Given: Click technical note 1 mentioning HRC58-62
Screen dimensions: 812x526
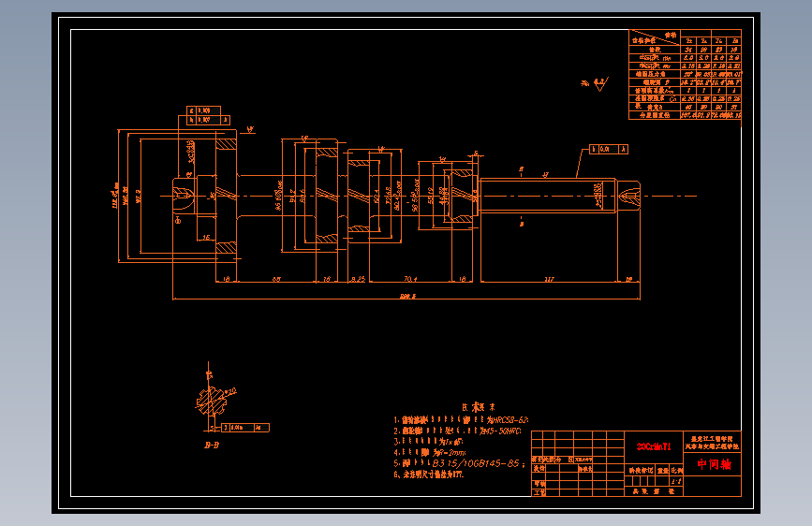Looking at the screenshot, I should 461,420.
